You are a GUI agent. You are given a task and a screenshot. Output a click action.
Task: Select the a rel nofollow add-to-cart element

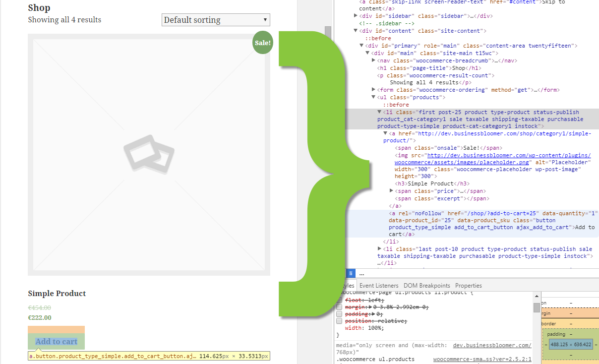(x=493, y=224)
